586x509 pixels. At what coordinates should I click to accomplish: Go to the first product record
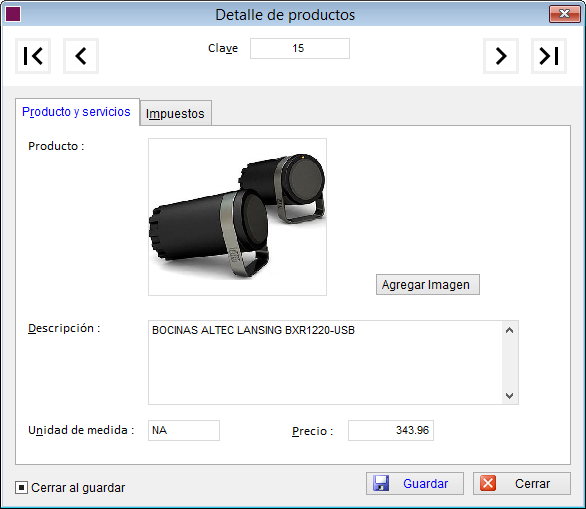click(33, 56)
